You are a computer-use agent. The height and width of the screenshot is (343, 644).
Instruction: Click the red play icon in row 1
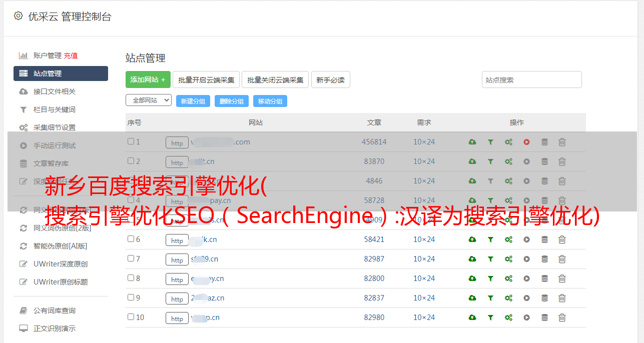tap(526, 142)
